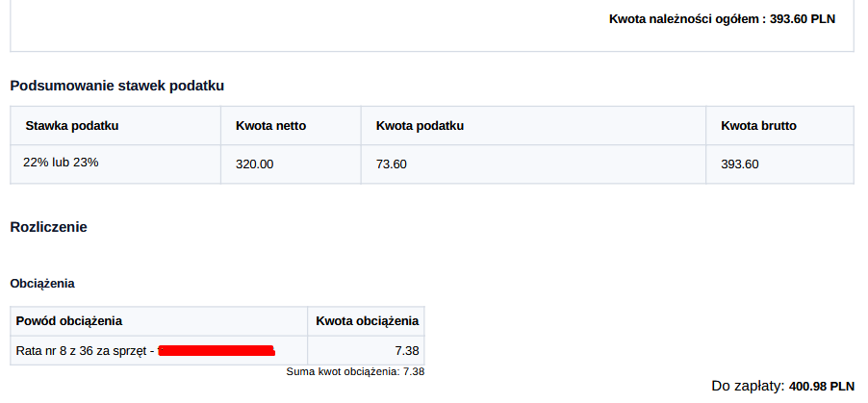Click the Kwota podatku column header
This screenshot has height=403, width=868.
tap(420, 125)
